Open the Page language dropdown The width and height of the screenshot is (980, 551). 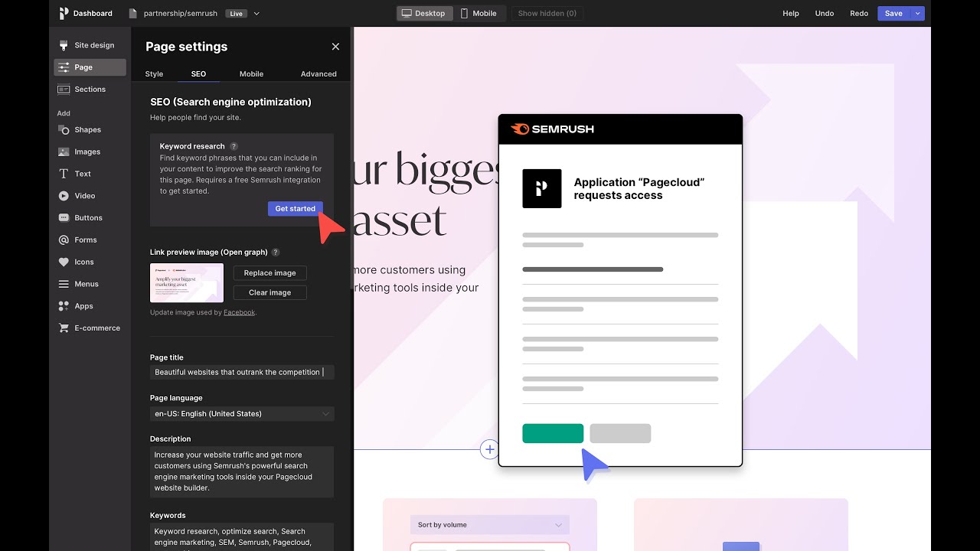tap(242, 414)
